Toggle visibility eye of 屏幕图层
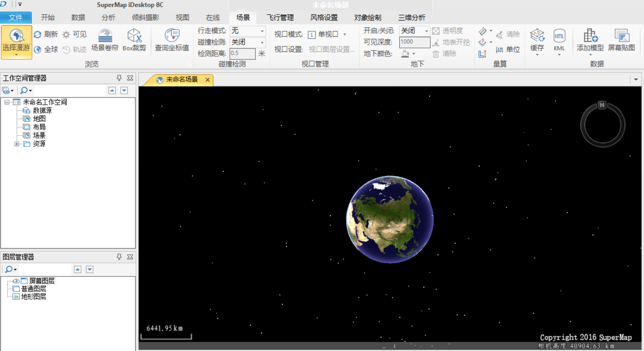The height and width of the screenshot is (351, 644). (x=15, y=281)
